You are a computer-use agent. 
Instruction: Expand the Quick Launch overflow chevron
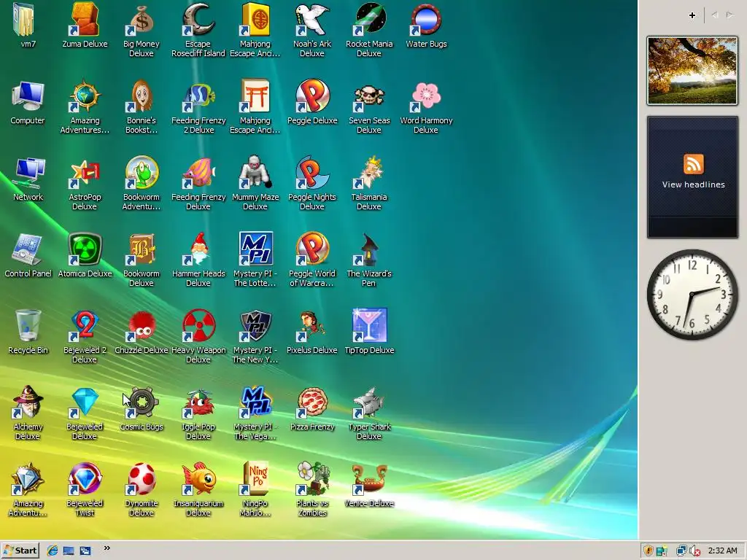tap(107, 548)
